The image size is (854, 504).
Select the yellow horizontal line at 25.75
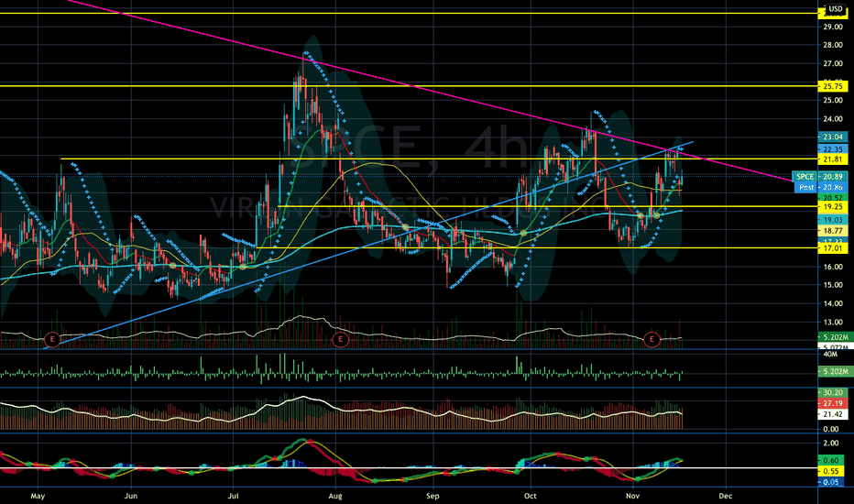(x=409, y=86)
